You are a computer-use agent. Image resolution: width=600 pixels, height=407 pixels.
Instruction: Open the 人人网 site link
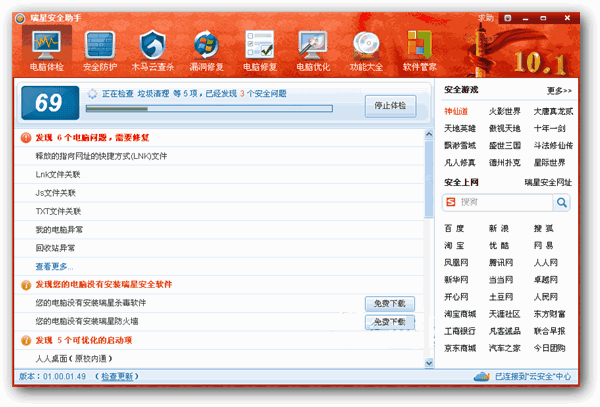(x=546, y=263)
